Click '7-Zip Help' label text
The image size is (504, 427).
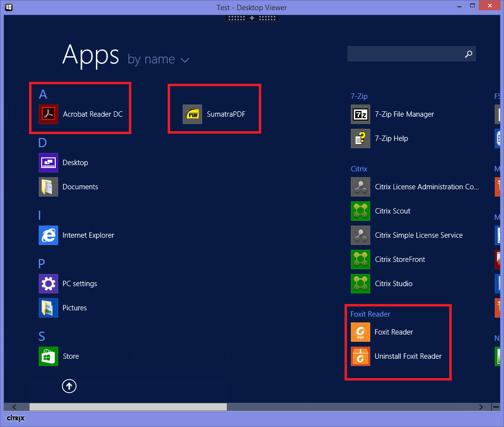(392, 138)
